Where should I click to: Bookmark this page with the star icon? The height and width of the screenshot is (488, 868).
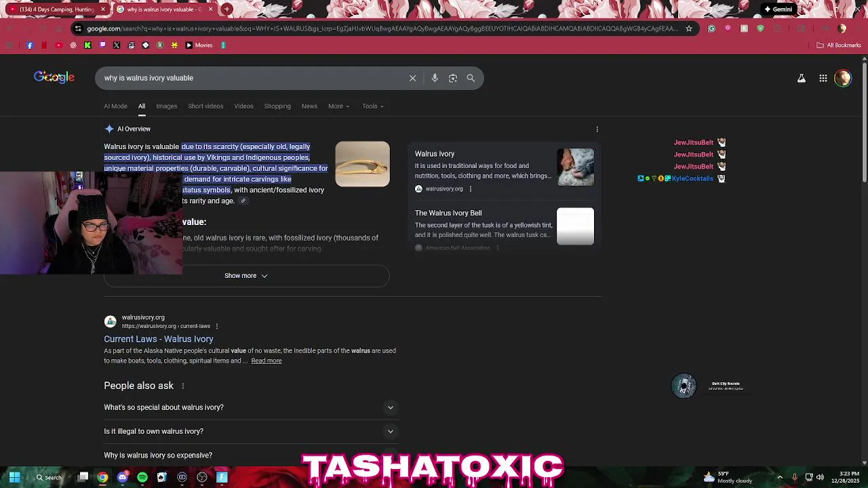point(689,28)
